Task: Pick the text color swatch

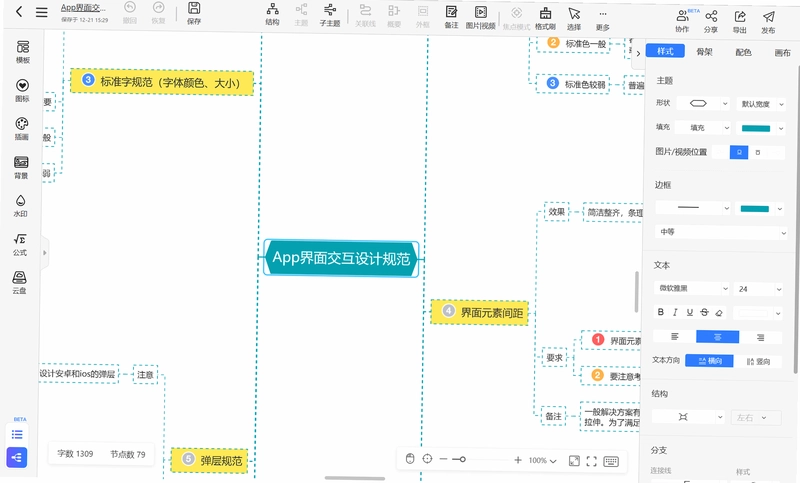Action: click(x=753, y=313)
